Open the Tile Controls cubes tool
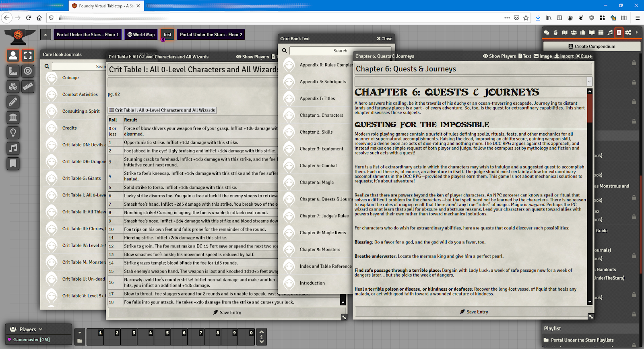 (x=13, y=87)
